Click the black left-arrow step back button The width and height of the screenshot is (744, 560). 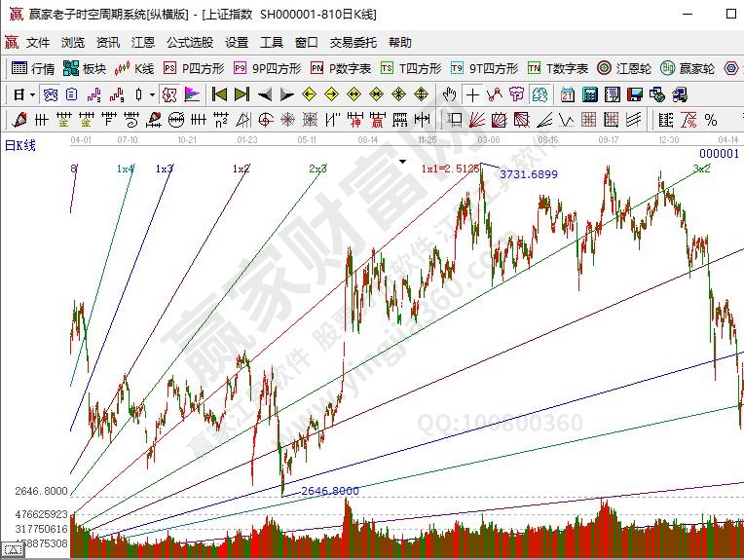coord(265,94)
